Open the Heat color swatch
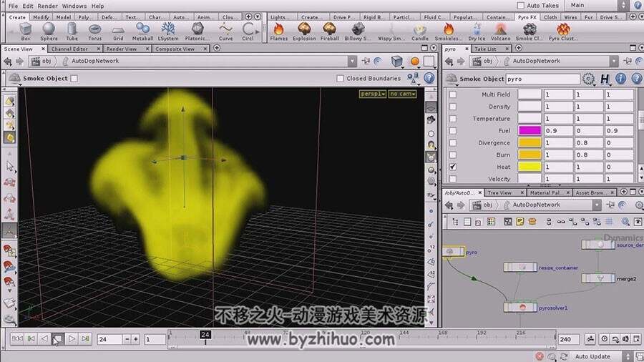 click(x=530, y=167)
